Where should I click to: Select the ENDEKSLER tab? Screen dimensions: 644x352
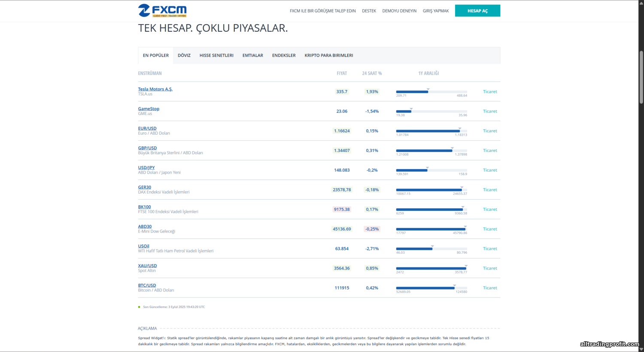pyautogui.click(x=284, y=55)
